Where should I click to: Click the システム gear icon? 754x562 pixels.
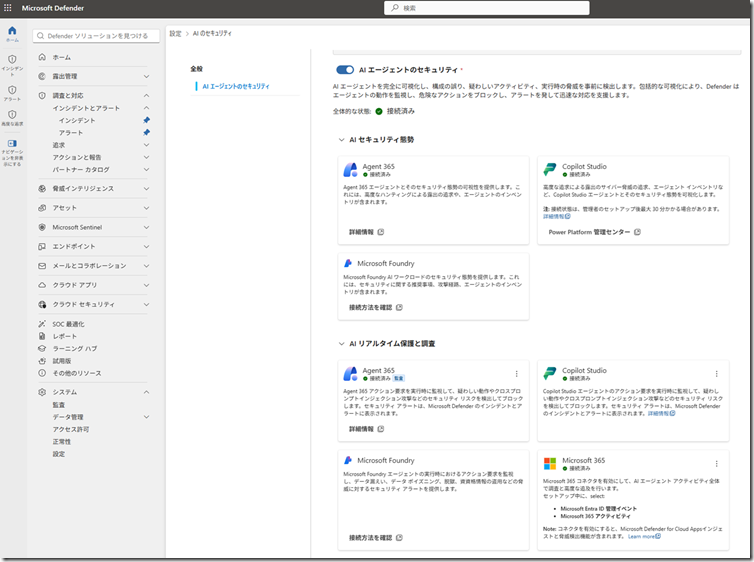click(42, 392)
